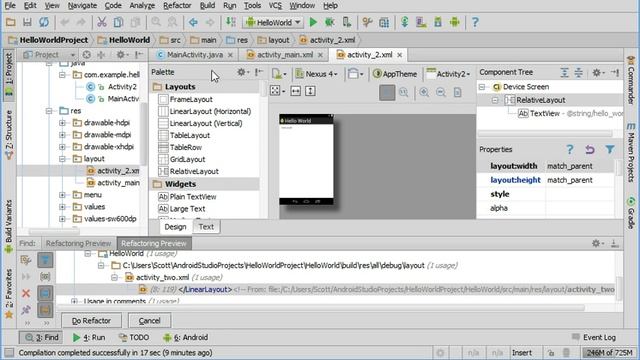Image resolution: width=640 pixels, height=360 pixels.
Task: Zoom out the design preview
Action: coord(441,92)
